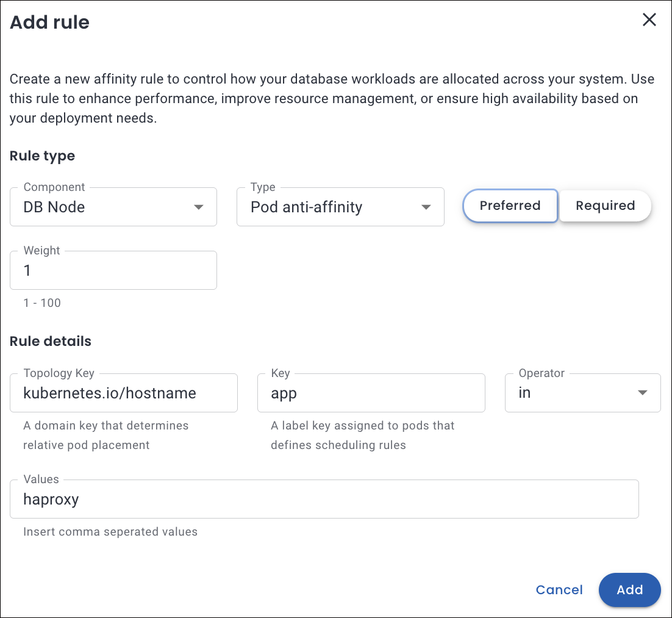Open the Component dropdown showing DB Node
The image size is (672, 618).
(104, 207)
